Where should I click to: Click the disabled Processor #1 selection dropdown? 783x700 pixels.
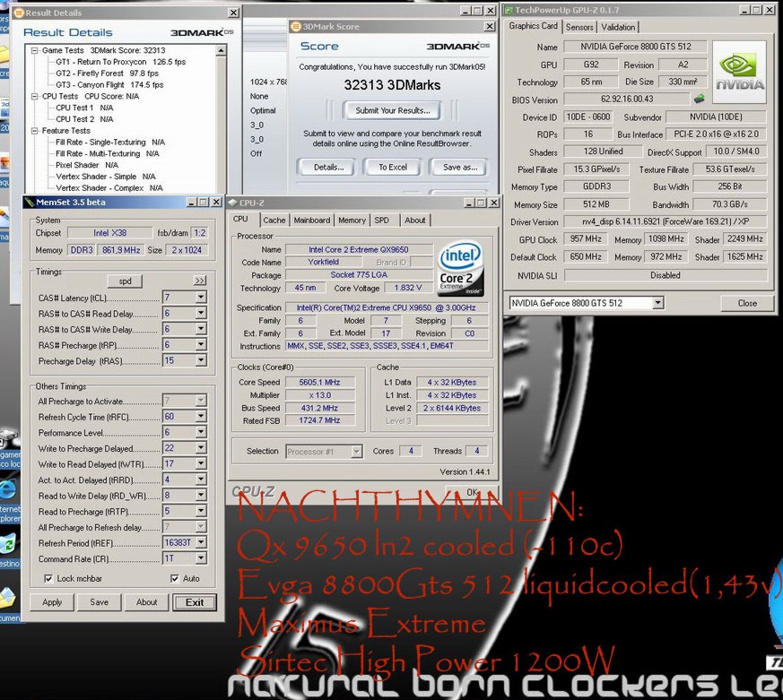click(324, 452)
